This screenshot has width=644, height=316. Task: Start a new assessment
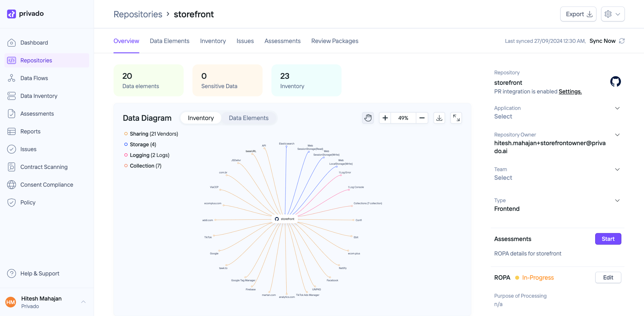(608, 239)
